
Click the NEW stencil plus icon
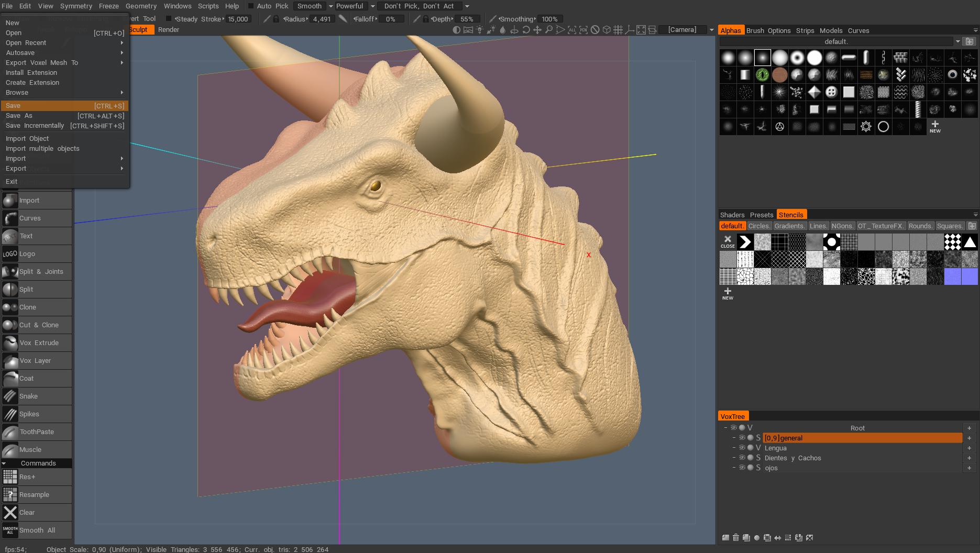(x=728, y=293)
